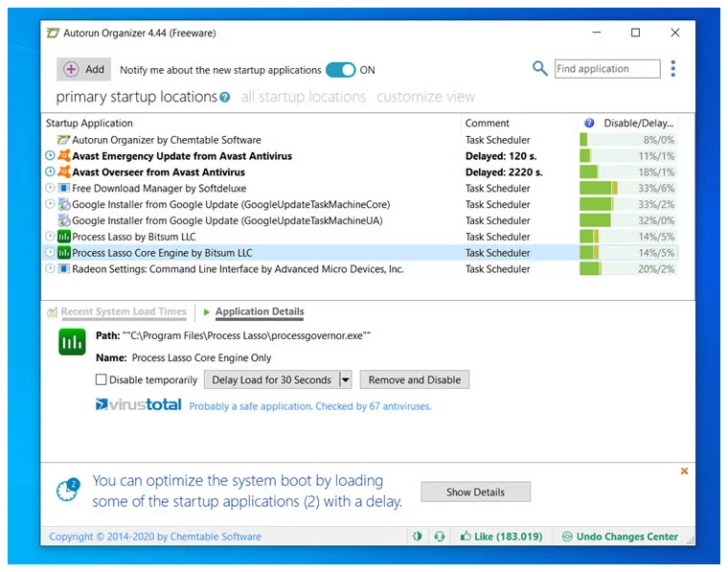This screenshot has width=728, height=572.
Task: Switch to all startup locations view
Action: 304,97
